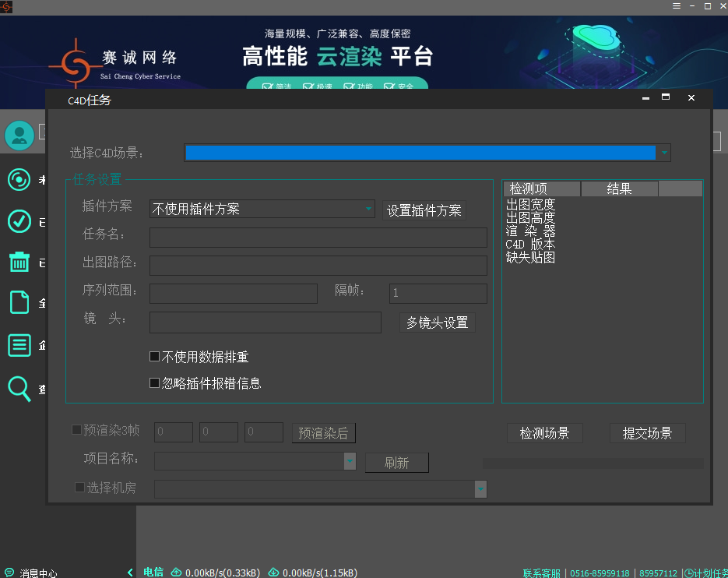728x578 pixels.
Task: Open the checkmark completed-tasks sidebar icon
Action: (19, 221)
